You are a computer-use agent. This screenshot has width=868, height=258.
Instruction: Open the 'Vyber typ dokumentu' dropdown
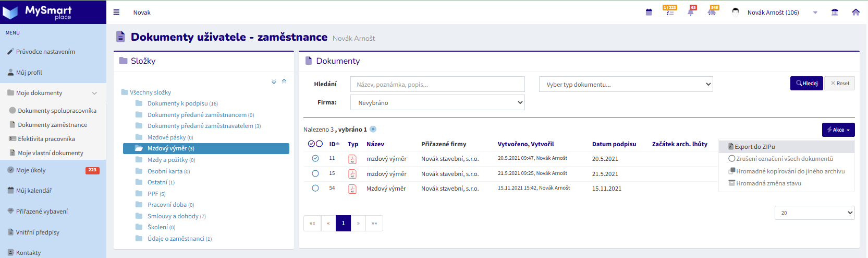(x=626, y=84)
